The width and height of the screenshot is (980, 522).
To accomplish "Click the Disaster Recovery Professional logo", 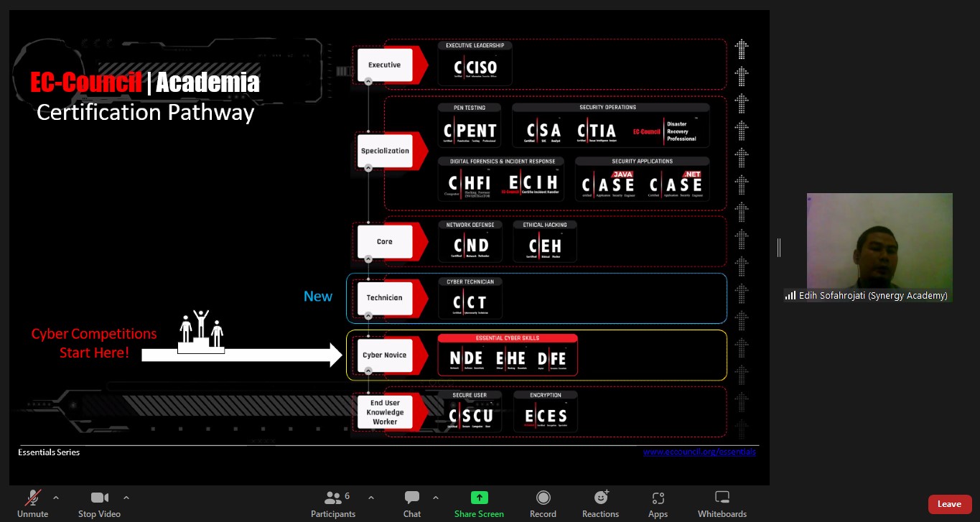I will click(x=664, y=131).
